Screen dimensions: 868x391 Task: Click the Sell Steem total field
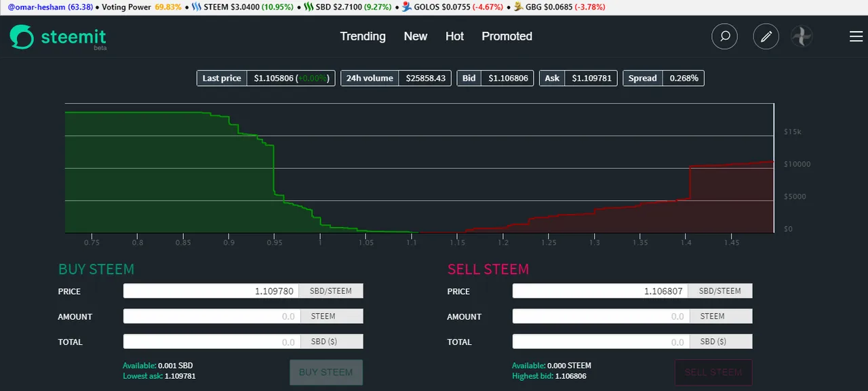(x=600, y=342)
